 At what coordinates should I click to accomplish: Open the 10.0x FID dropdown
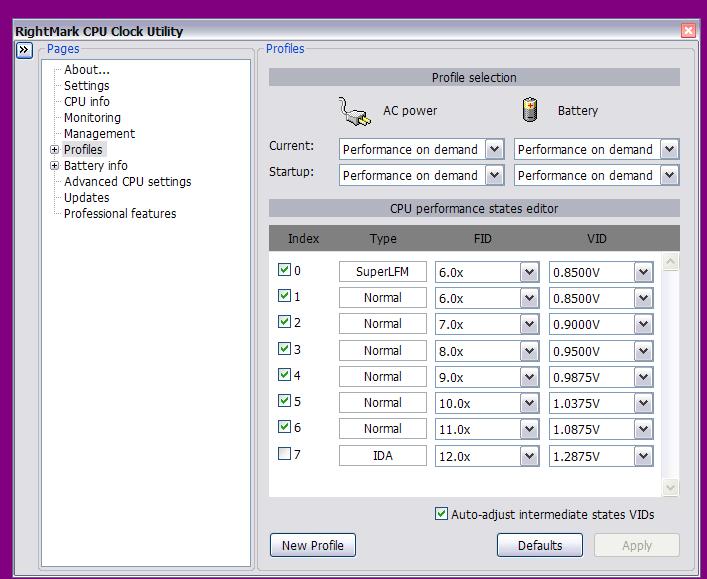click(x=529, y=403)
